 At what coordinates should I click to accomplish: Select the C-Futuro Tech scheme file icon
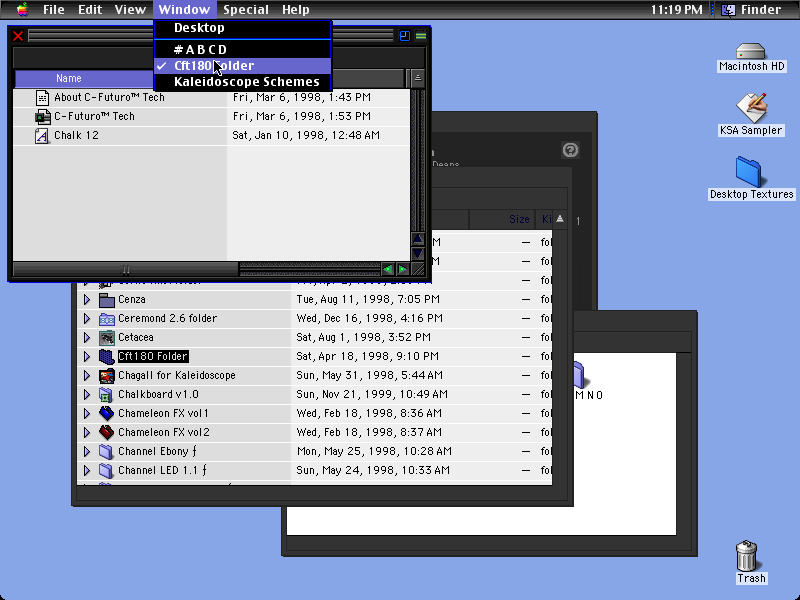[42, 116]
